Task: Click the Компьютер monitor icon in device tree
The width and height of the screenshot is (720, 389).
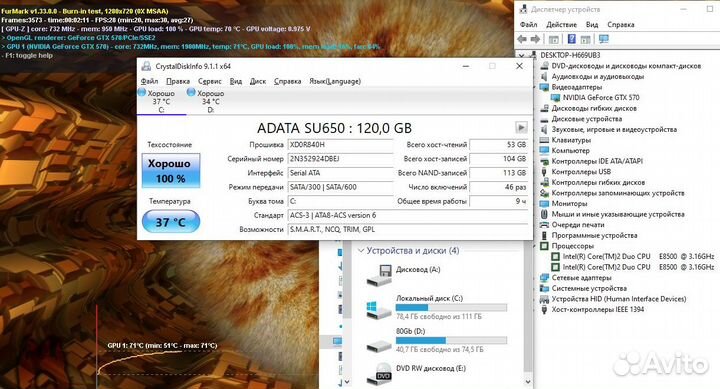Action: 545,150
